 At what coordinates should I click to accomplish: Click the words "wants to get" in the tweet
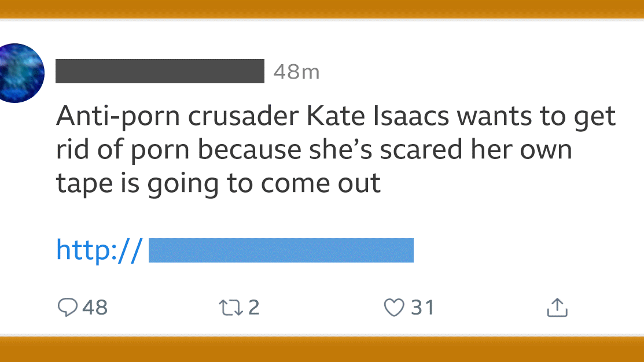[x=536, y=117]
